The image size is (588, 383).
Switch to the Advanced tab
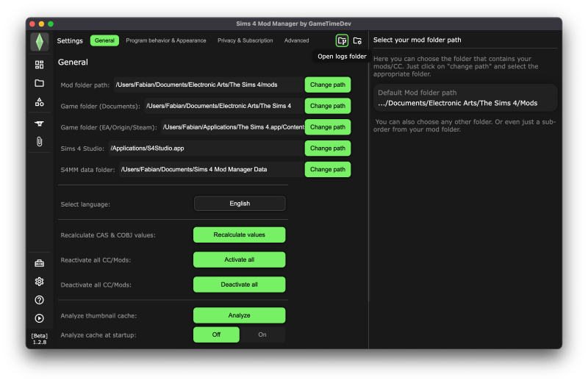[297, 40]
